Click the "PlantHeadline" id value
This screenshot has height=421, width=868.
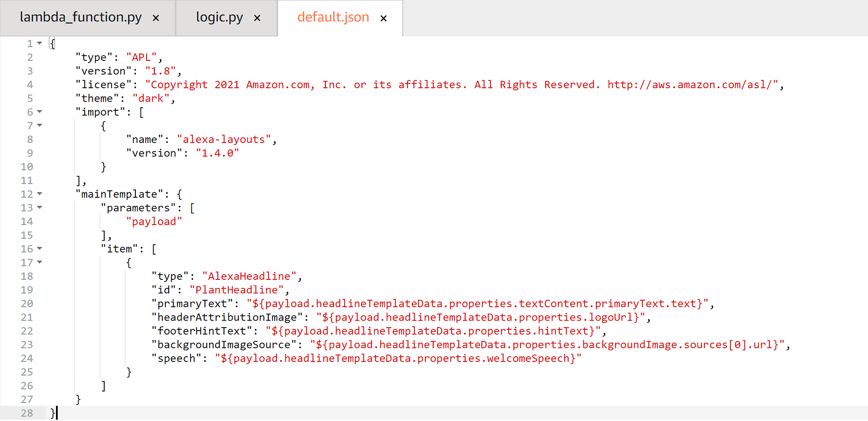[237, 290]
